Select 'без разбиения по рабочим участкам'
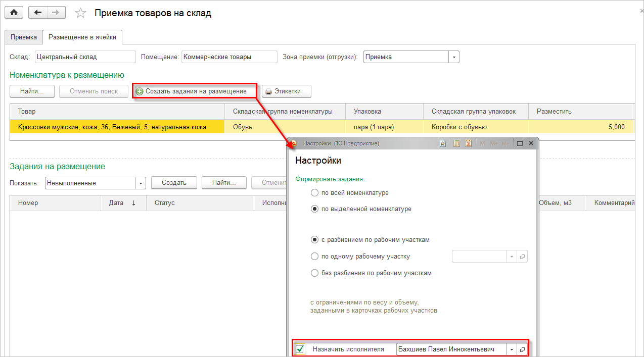 pos(314,273)
